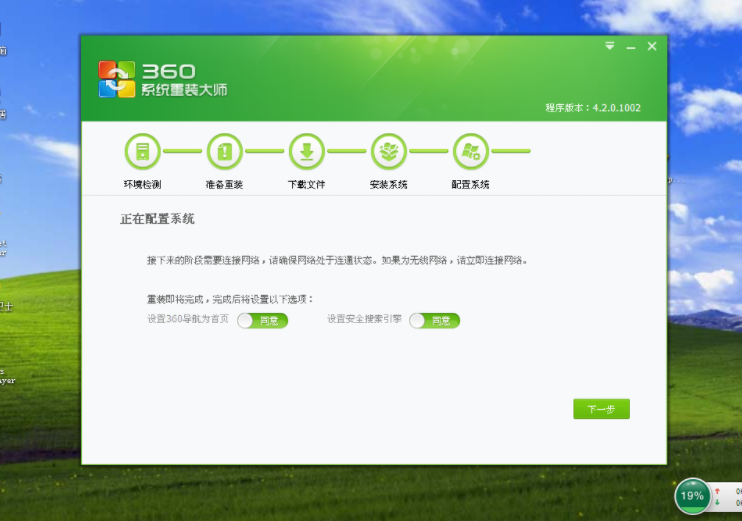Toggle the 设置安全搜索引擎 switch

coord(434,320)
